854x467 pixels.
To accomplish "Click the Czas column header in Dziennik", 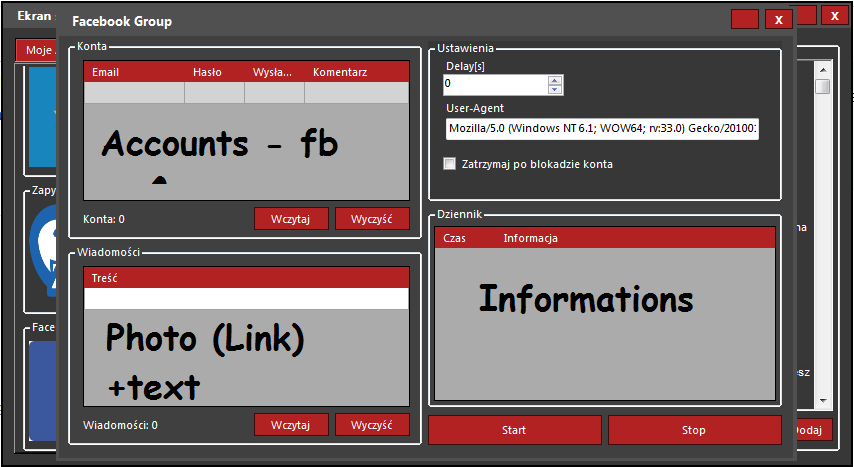I will [x=454, y=238].
